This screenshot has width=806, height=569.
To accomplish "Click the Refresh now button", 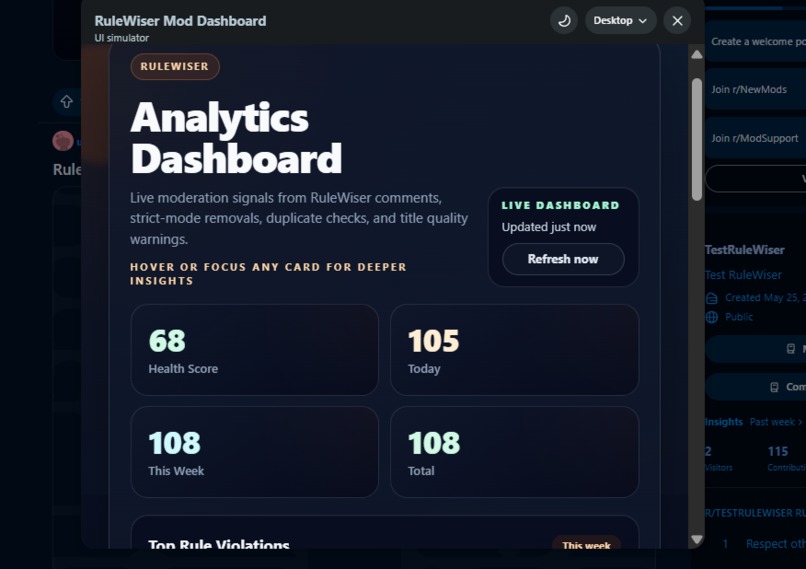I will pos(563,259).
